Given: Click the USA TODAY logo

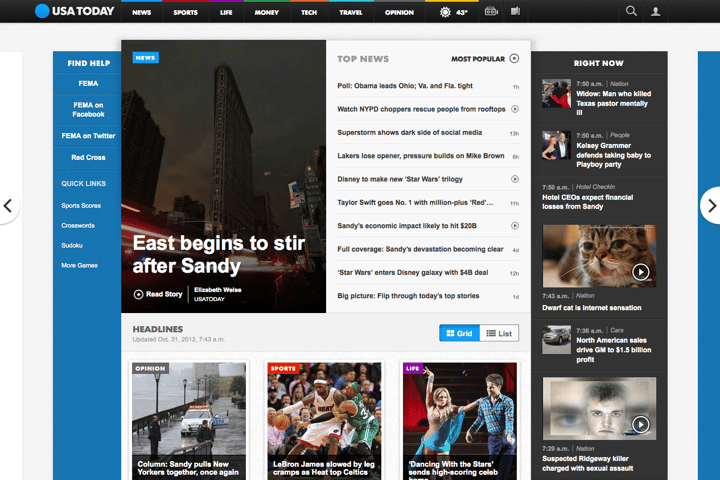Looking at the screenshot, I should click(x=74, y=11).
